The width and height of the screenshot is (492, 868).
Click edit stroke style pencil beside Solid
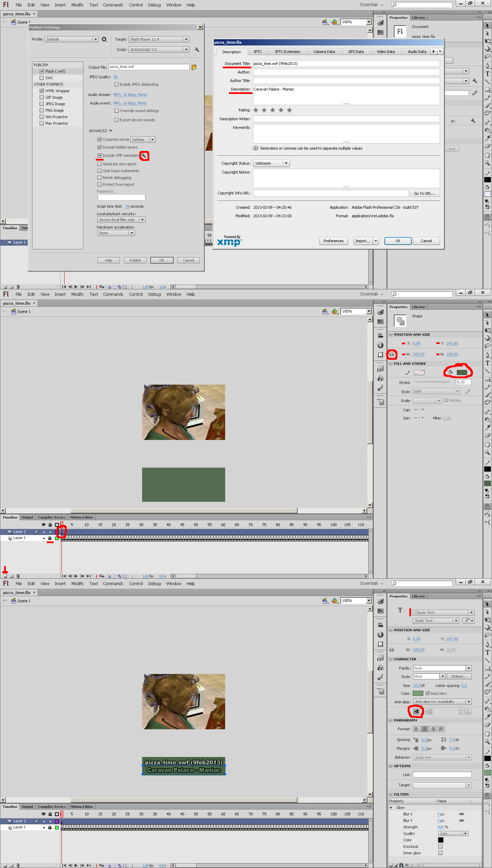[468, 391]
